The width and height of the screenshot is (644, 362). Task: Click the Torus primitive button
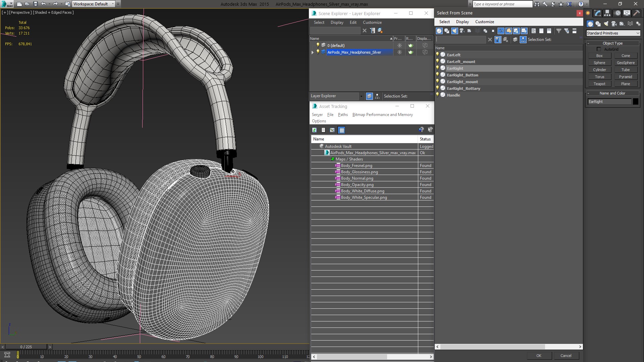click(599, 77)
